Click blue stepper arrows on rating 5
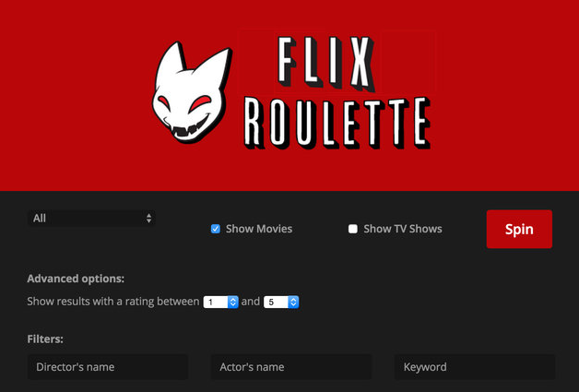Image resolution: width=579 pixels, height=392 pixels. pos(293,302)
